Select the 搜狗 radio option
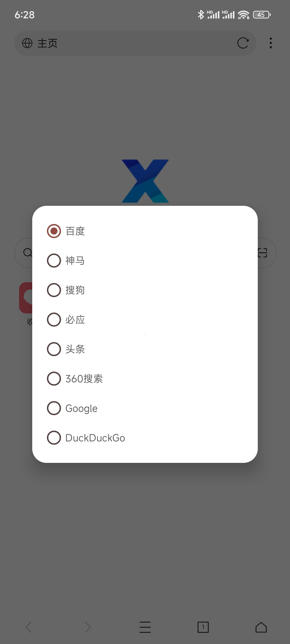 [54, 290]
